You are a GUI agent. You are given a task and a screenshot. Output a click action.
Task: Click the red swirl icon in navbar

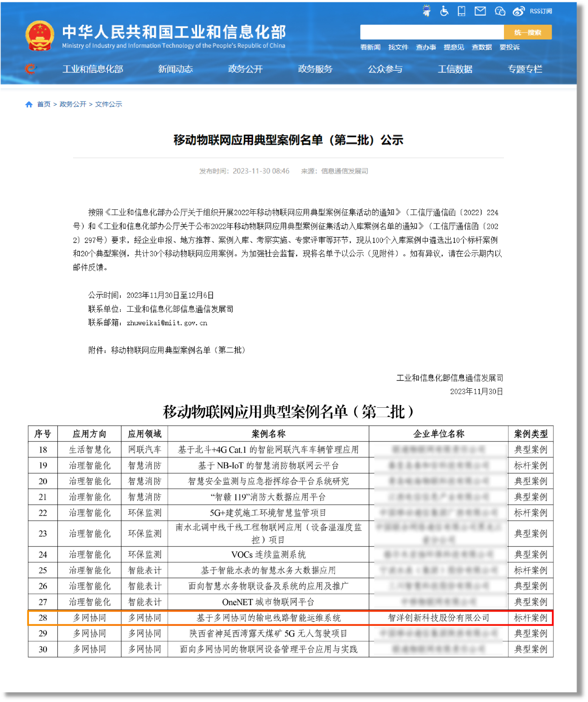tap(30, 69)
